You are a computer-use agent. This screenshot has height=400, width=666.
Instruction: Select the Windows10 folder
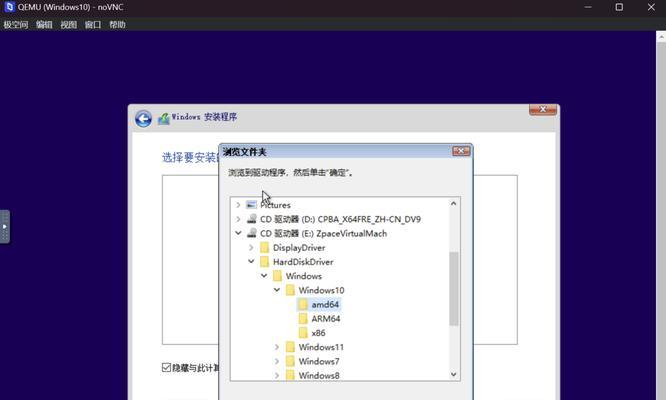tap(321, 290)
